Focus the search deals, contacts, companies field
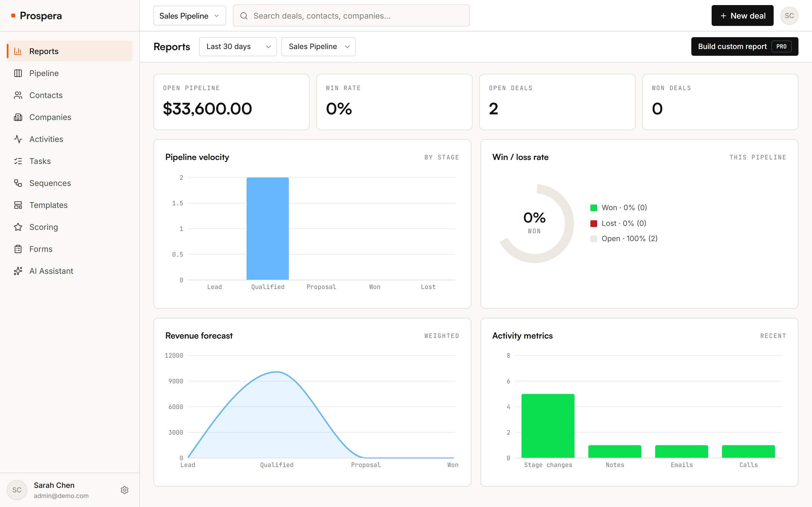The image size is (812, 507). (351, 16)
